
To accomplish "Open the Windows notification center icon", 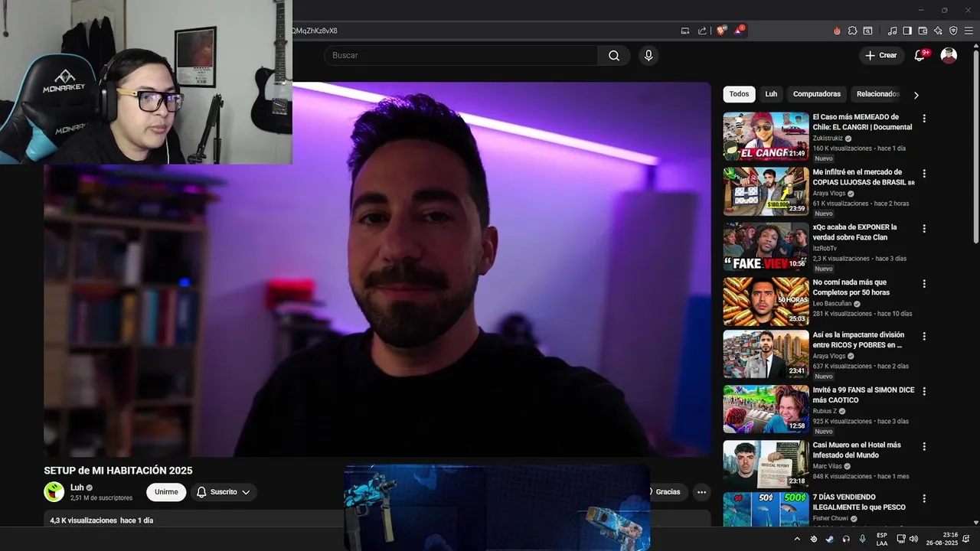I will (x=966, y=539).
